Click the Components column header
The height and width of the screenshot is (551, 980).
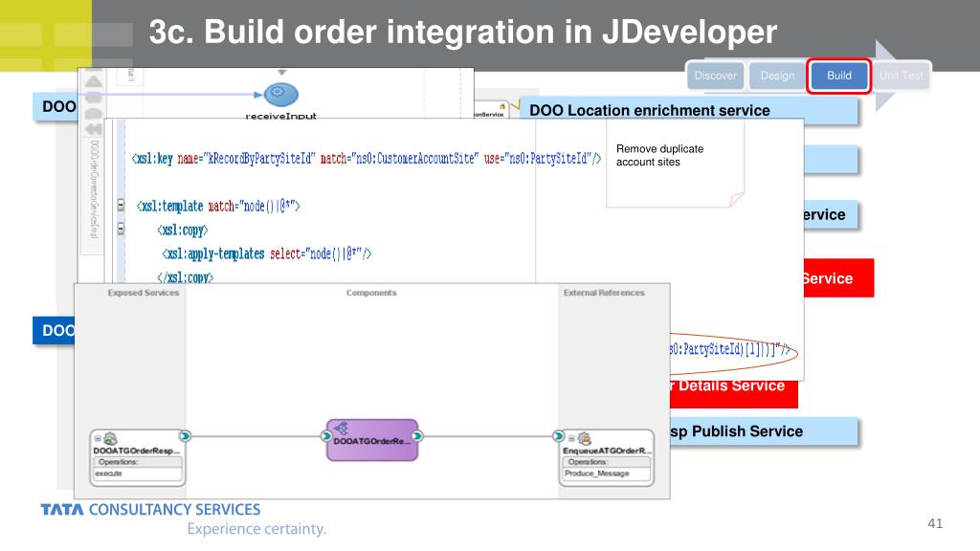point(371,293)
